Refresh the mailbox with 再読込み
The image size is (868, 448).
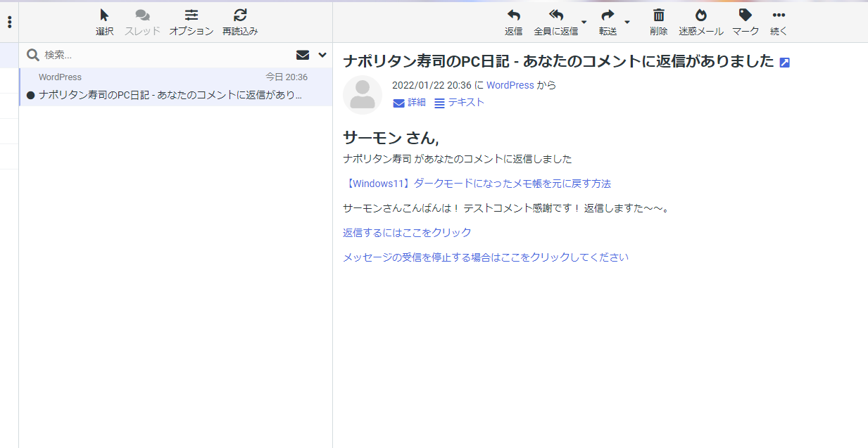point(240,23)
